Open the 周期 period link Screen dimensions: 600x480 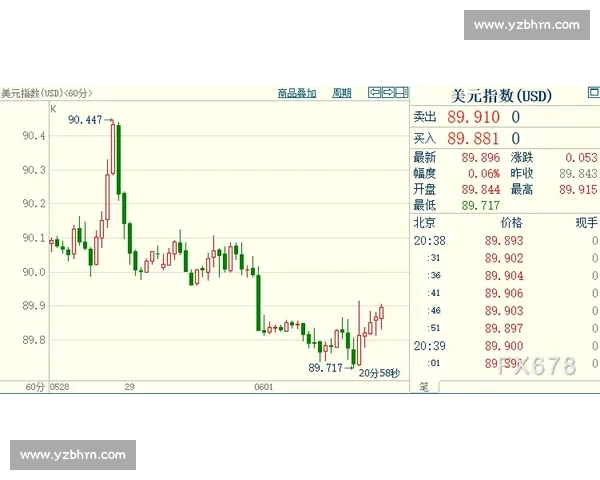click(342, 93)
